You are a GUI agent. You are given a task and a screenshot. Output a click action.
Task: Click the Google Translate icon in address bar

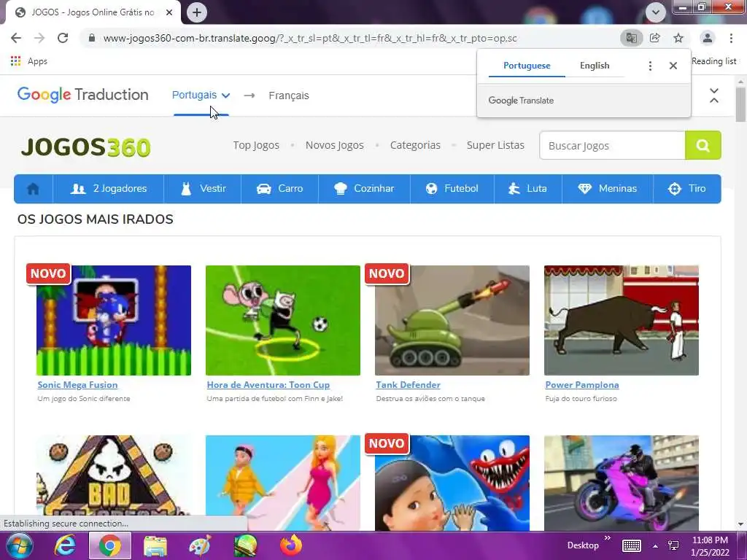(x=632, y=38)
